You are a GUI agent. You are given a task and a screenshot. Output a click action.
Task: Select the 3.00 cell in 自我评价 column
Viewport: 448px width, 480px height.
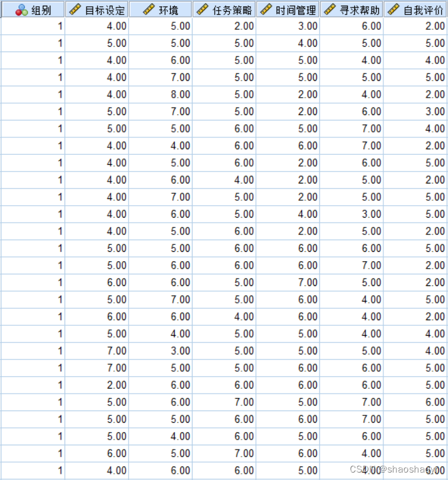coord(415,111)
